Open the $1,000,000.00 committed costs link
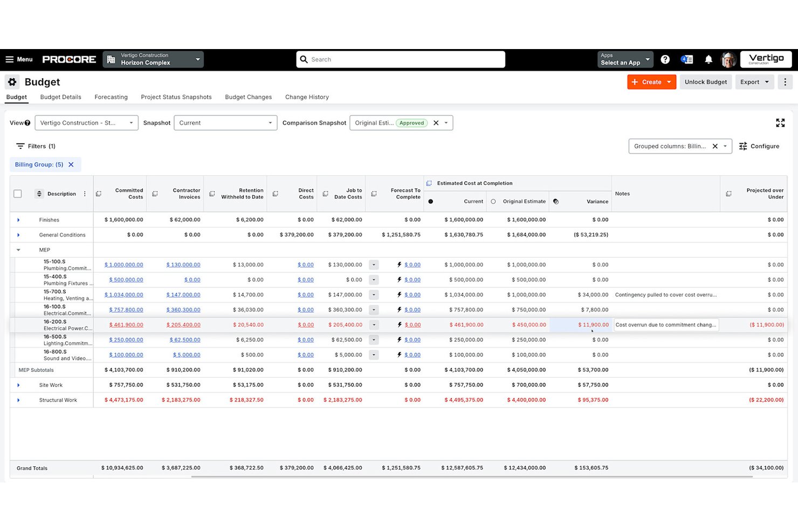Screen dimensions: 798x532 coord(124,265)
